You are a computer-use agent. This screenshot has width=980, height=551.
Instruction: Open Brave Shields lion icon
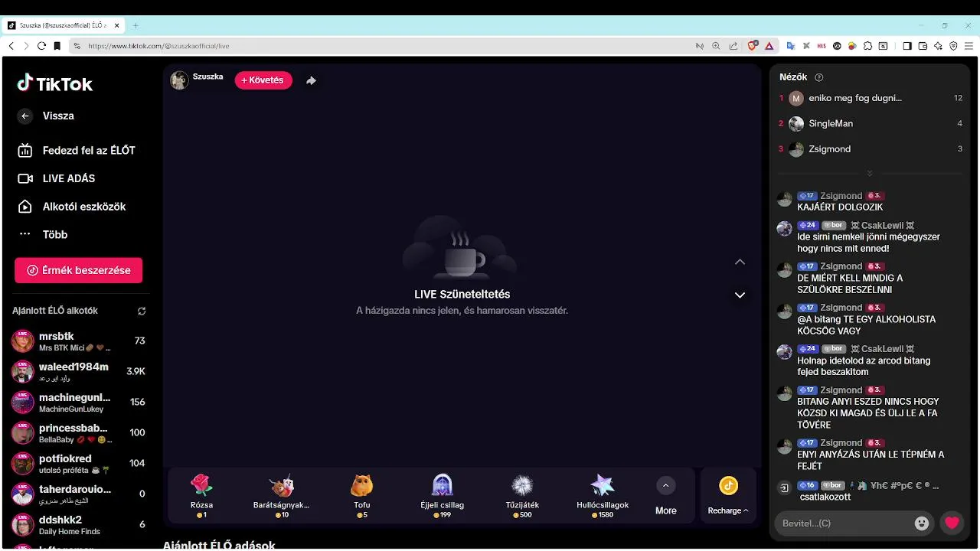[753, 46]
